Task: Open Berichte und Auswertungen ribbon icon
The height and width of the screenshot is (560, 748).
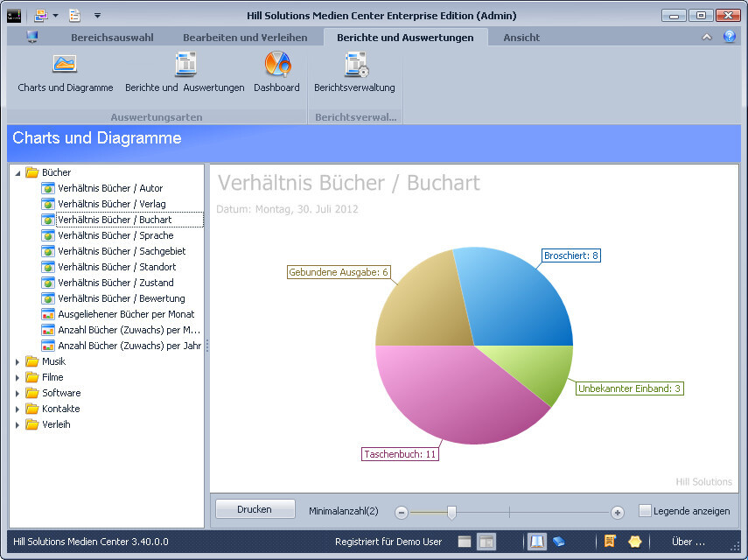Action: click(185, 65)
